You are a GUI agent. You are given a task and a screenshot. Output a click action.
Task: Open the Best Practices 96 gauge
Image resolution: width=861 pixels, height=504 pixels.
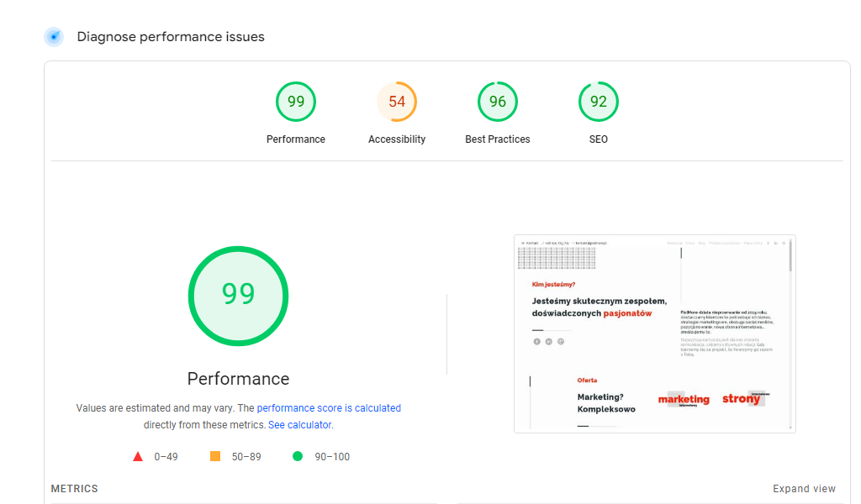pyautogui.click(x=498, y=102)
